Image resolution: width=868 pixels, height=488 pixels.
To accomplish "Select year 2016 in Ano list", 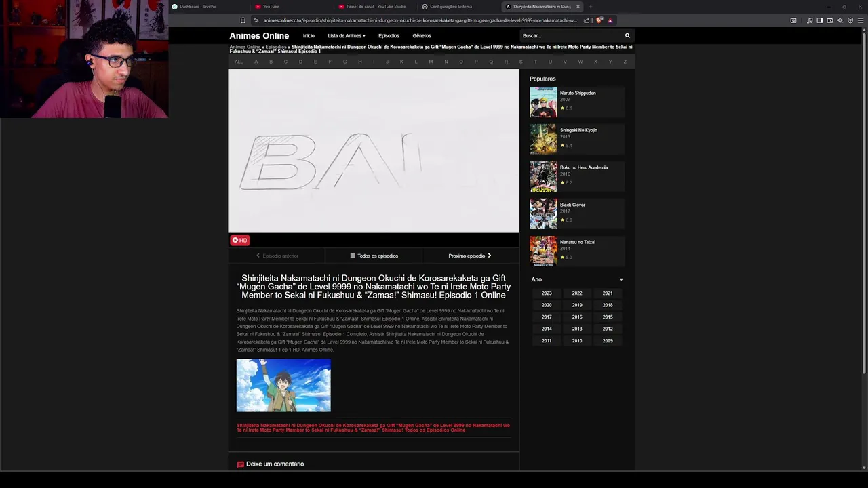I will (577, 317).
